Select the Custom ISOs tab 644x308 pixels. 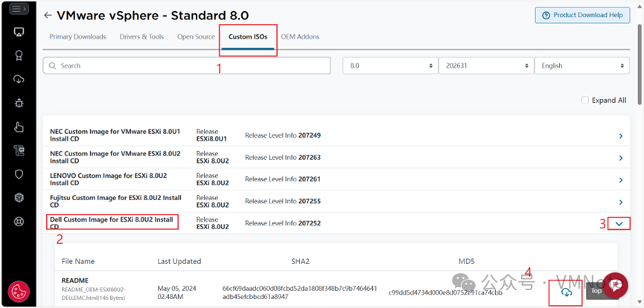[x=248, y=36]
